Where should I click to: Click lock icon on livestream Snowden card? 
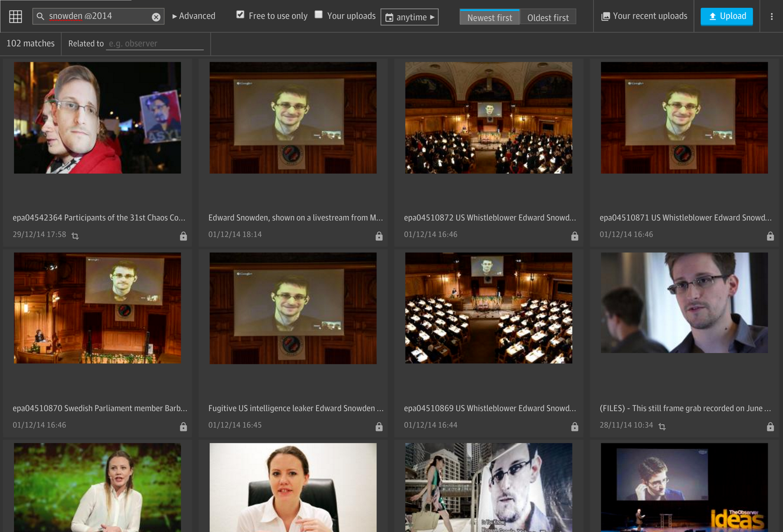click(379, 236)
